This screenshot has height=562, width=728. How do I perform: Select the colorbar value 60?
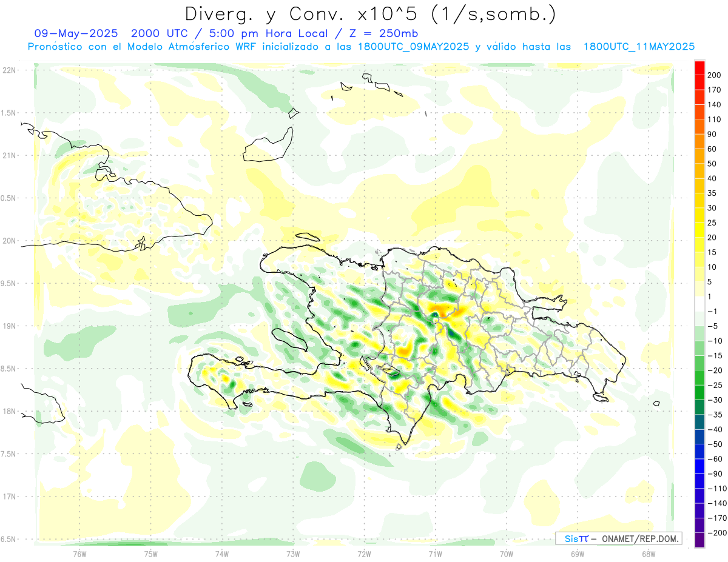pyautogui.click(x=713, y=149)
